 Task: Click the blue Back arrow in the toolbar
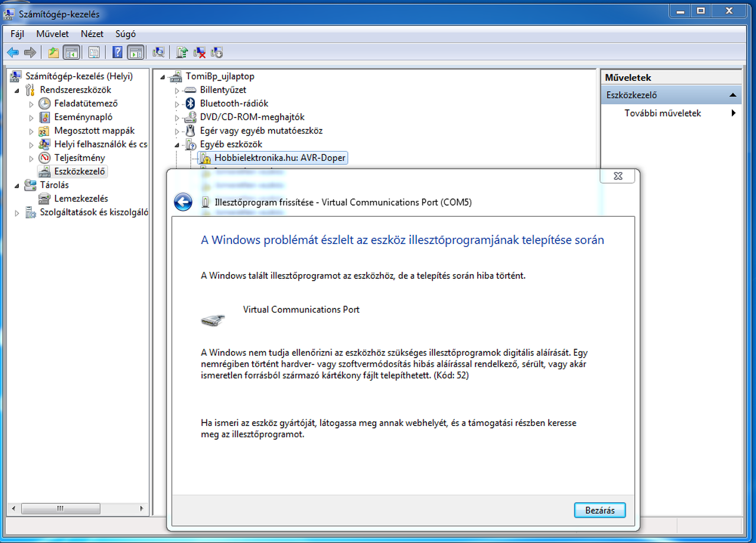tap(13, 53)
